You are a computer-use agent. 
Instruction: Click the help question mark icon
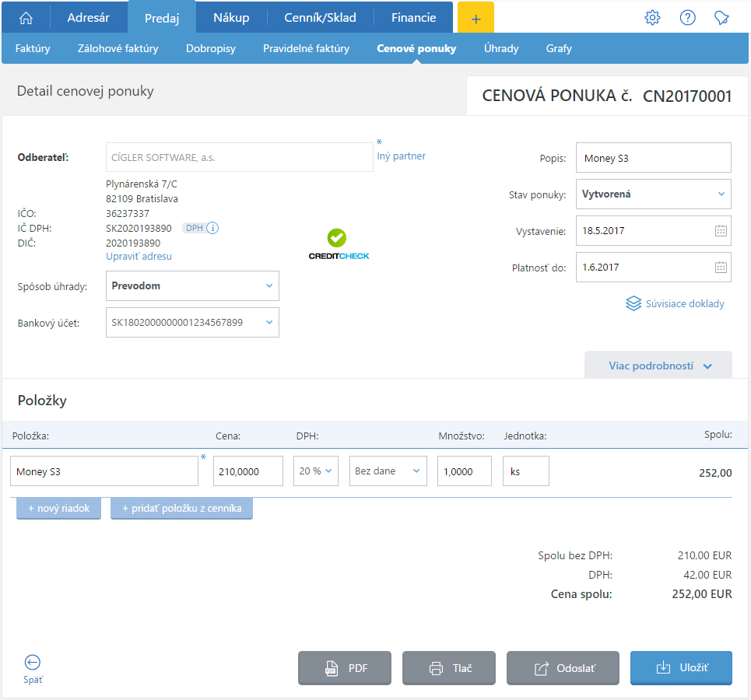click(687, 18)
